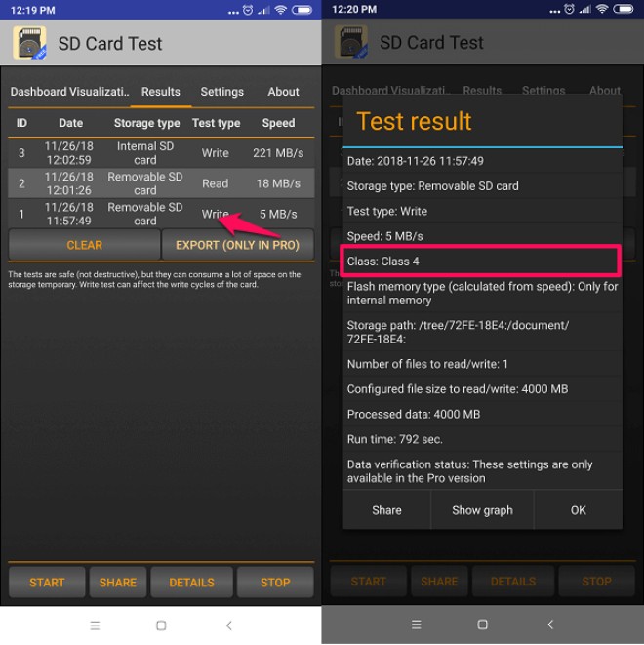Tap back arrow icon on left screen
Image resolution: width=644 pixels, height=645 pixels.
pos(229,625)
